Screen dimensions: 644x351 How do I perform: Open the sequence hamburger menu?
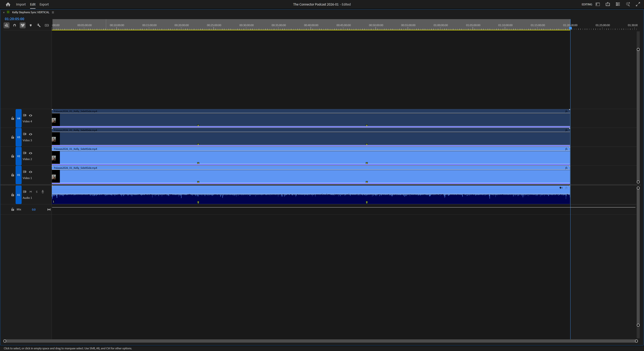(x=53, y=12)
